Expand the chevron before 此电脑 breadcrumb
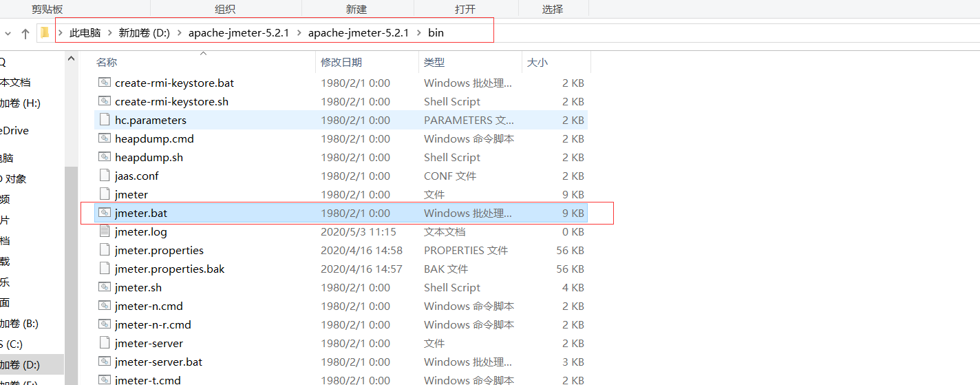Image resolution: width=980 pixels, height=385 pixels. (x=61, y=32)
